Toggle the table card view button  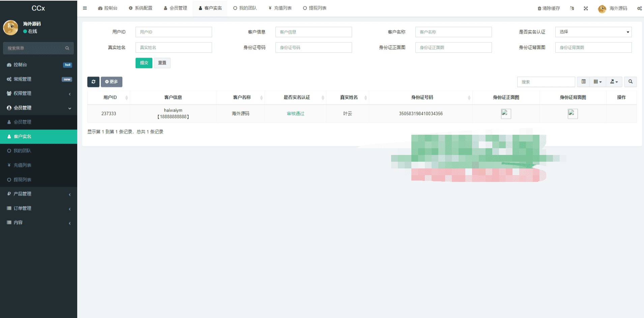click(x=583, y=82)
